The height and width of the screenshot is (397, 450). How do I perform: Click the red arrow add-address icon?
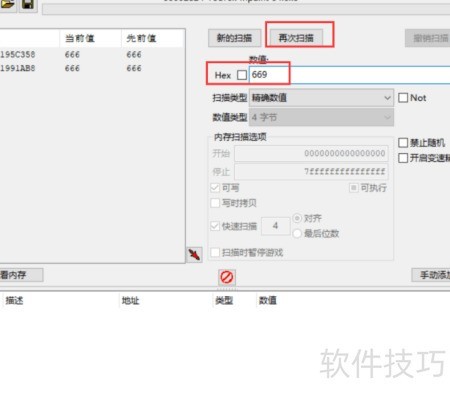[194, 255]
